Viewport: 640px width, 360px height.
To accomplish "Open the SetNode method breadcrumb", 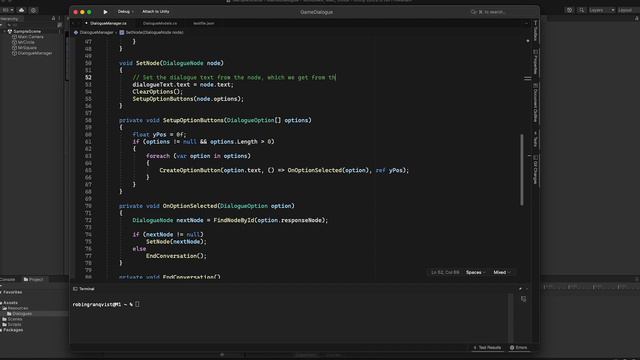I will tap(151, 32).
